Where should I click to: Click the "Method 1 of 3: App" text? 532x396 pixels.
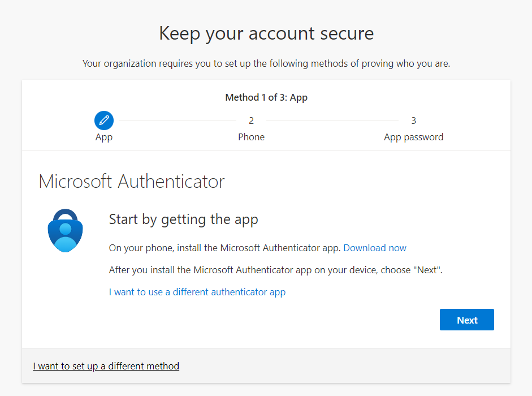pyautogui.click(x=266, y=97)
